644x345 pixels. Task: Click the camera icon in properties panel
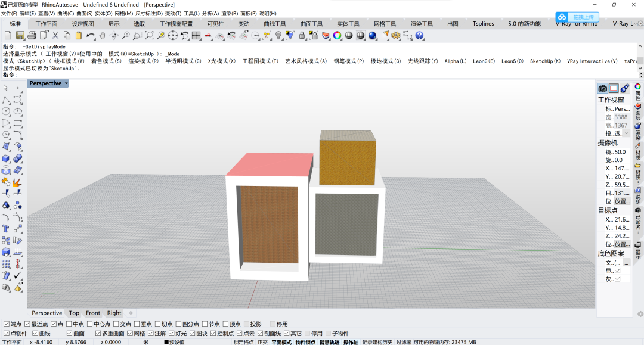(x=603, y=88)
